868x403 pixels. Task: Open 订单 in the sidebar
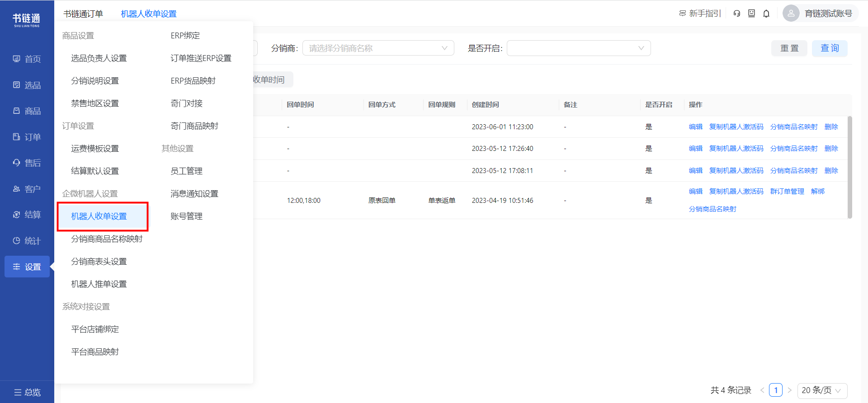point(27,137)
